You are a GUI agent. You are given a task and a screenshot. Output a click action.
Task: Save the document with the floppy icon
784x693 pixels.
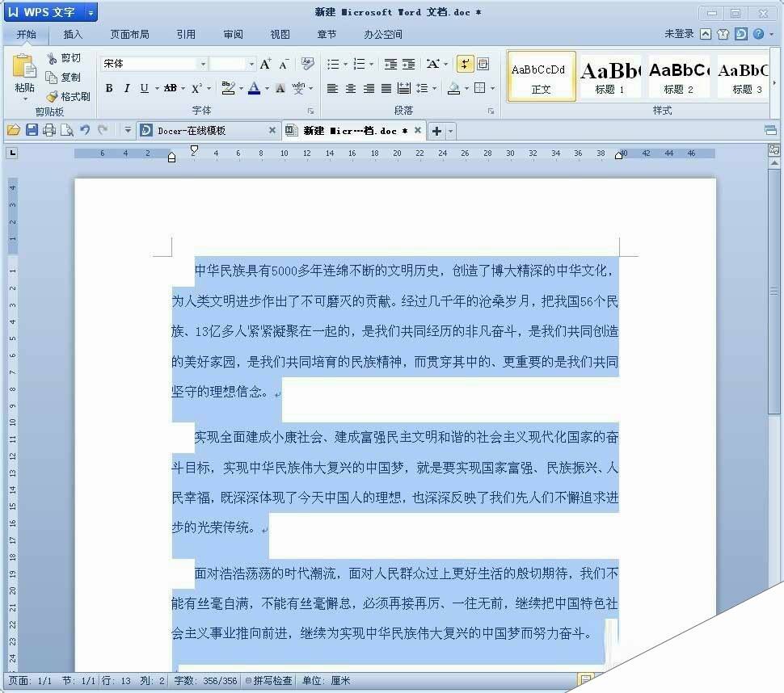pos(32,130)
